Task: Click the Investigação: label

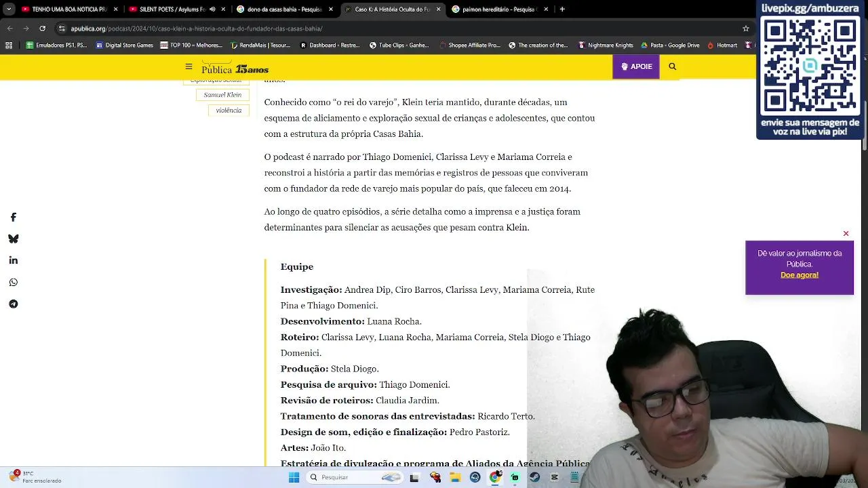Action: 311,290
